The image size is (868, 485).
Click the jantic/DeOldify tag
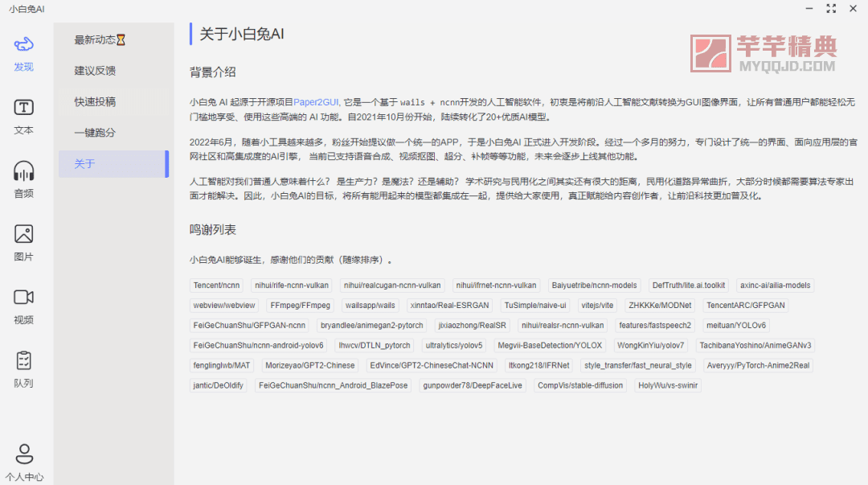tap(218, 385)
